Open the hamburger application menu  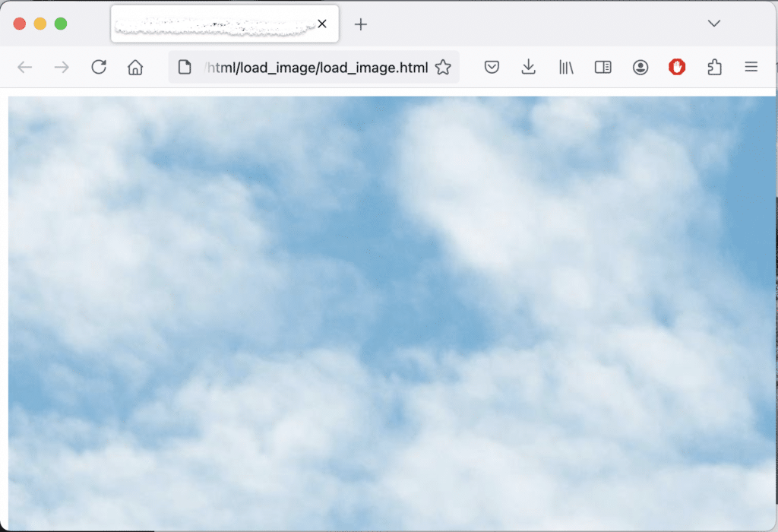(x=751, y=67)
